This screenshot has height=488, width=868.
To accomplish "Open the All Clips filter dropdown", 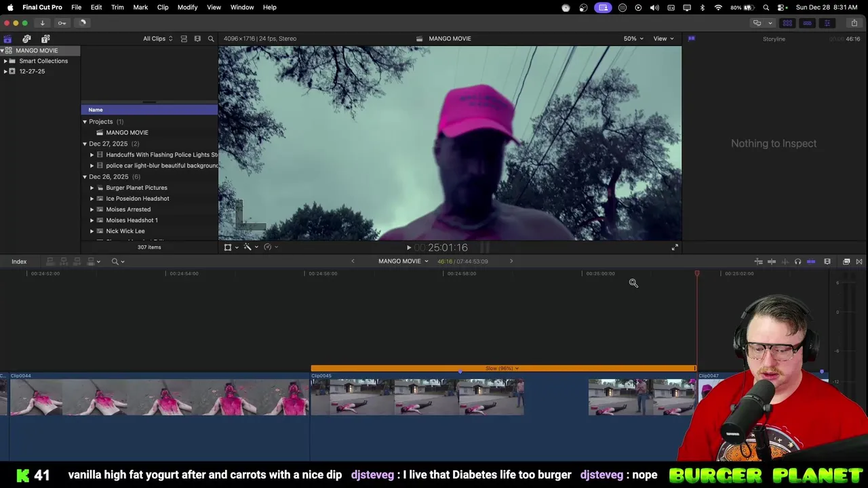I will pyautogui.click(x=157, y=39).
